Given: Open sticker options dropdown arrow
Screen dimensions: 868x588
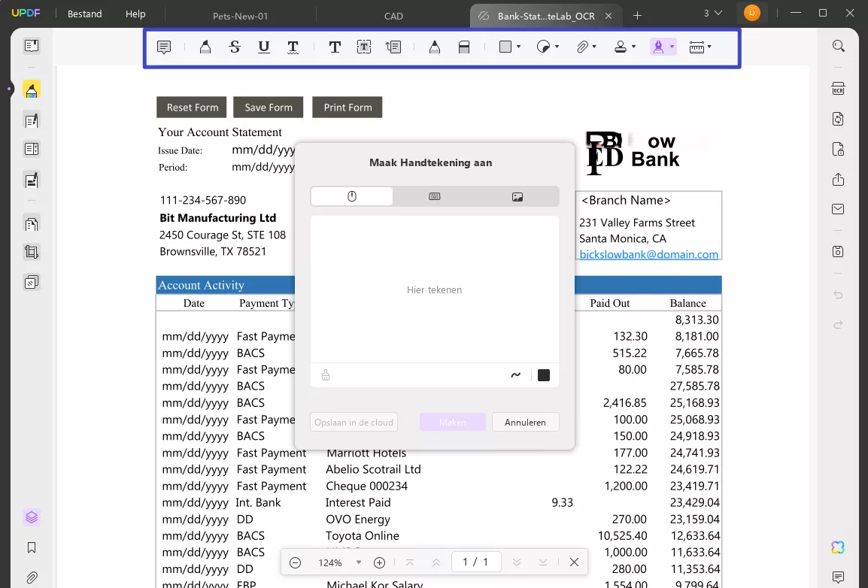Looking at the screenshot, I should (557, 47).
